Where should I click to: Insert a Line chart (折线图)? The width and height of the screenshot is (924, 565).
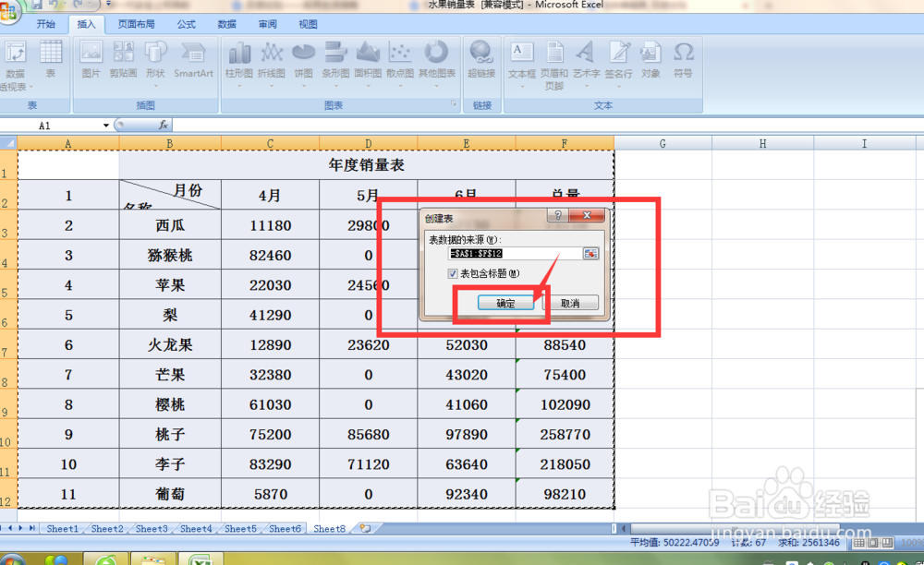(272, 64)
